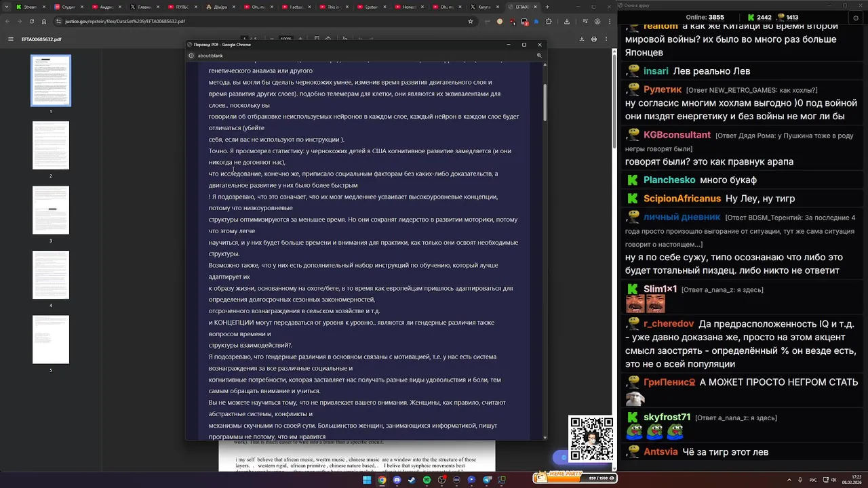Bookmark this page with the star
Screen dimensions: 868x488
(471, 22)
